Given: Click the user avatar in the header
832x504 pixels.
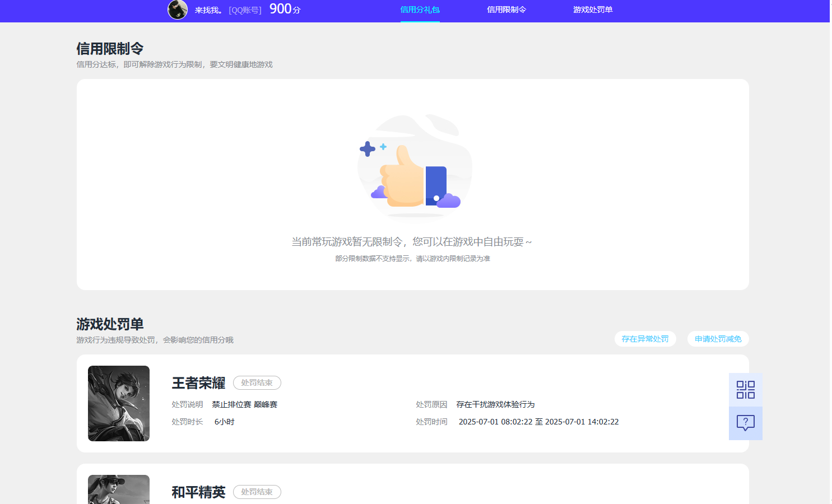Looking at the screenshot, I should (x=178, y=10).
